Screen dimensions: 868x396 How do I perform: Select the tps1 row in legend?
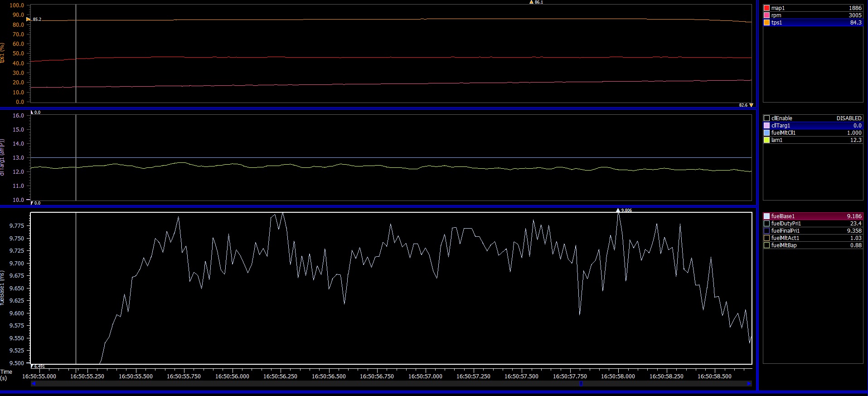(x=813, y=23)
